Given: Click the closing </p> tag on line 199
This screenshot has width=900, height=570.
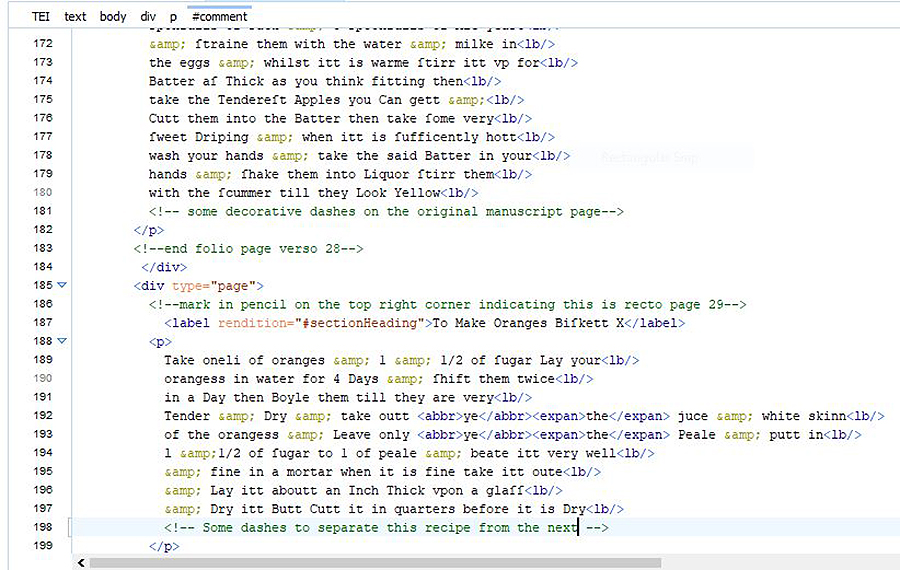Looking at the screenshot, I should point(164,546).
